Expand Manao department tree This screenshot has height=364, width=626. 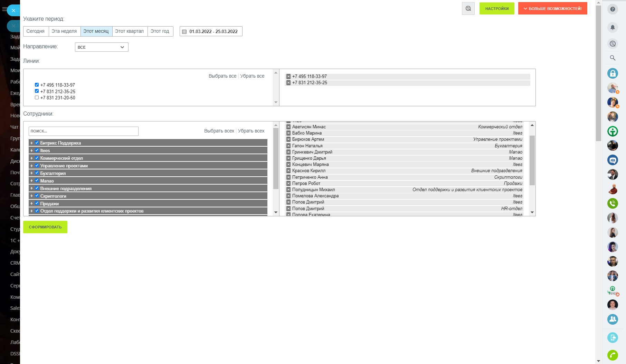click(31, 181)
